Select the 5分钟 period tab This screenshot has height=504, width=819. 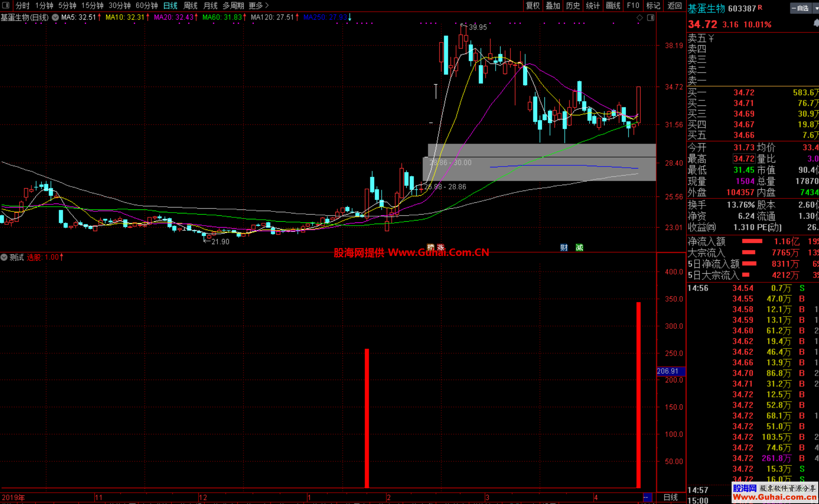pyautogui.click(x=67, y=6)
